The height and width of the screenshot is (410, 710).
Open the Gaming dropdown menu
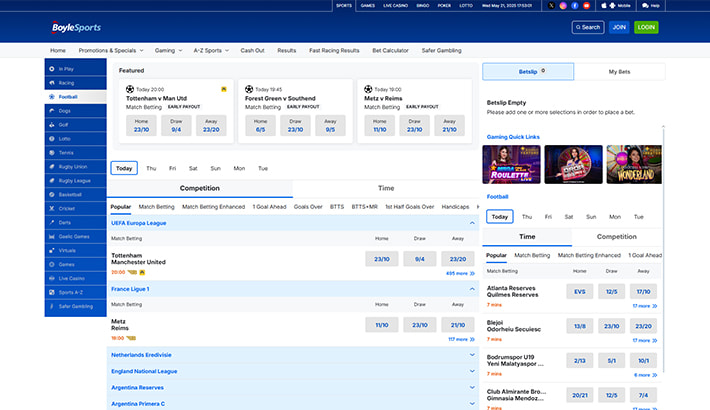coord(168,50)
